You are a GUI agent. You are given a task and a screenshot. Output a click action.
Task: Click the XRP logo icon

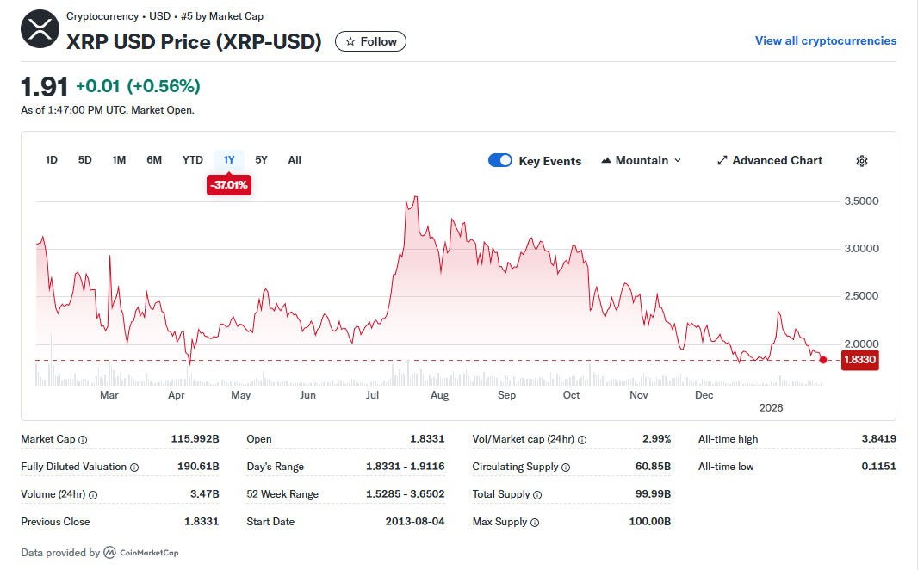pyautogui.click(x=40, y=29)
